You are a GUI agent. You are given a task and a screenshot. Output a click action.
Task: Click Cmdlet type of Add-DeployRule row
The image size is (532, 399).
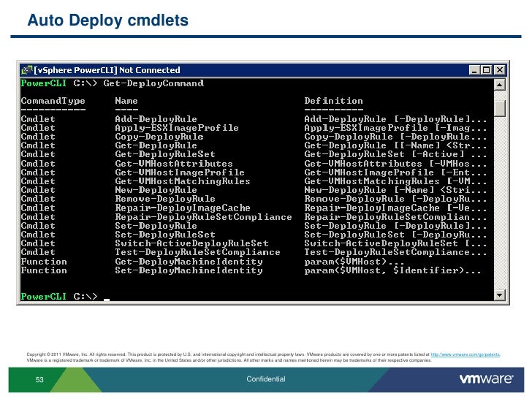(38, 119)
